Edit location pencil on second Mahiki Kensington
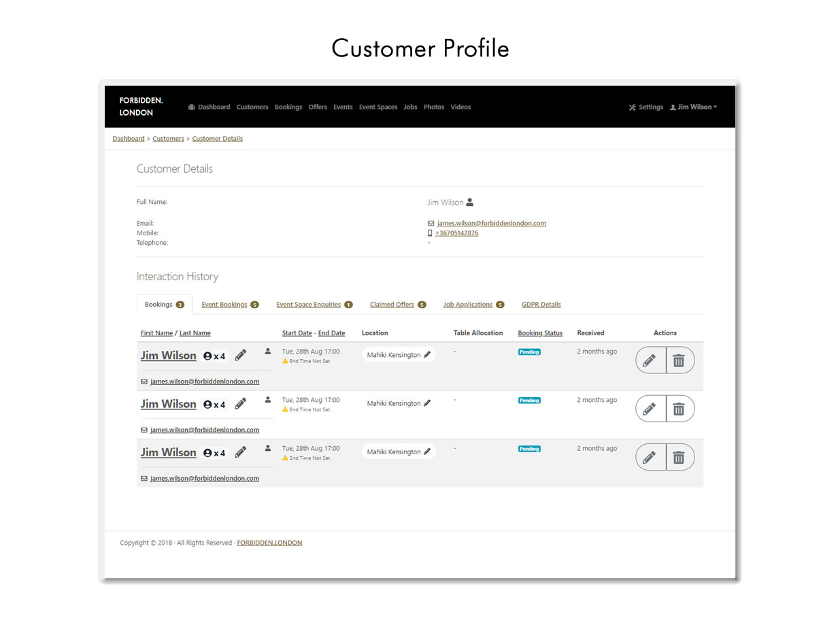 coord(427,403)
